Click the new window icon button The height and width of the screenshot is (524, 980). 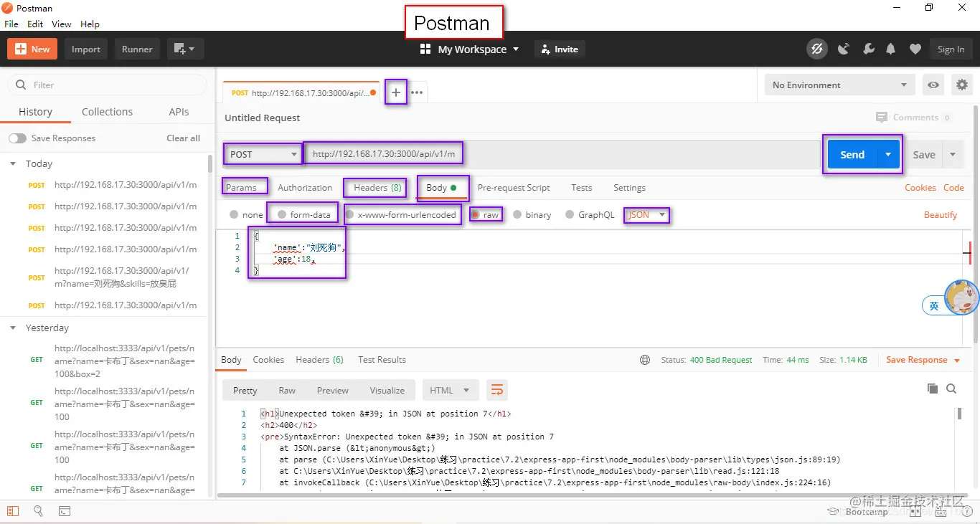[x=186, y=49]
